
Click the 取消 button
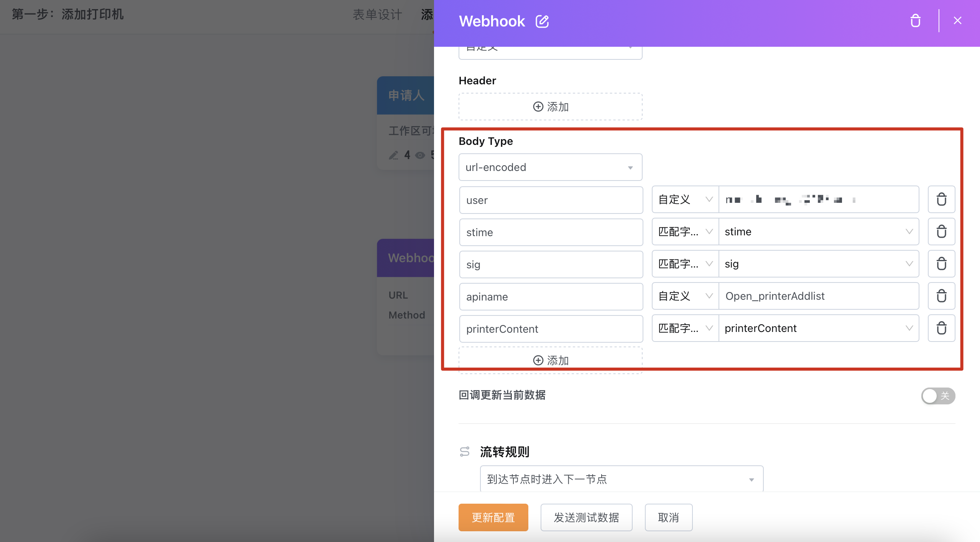(x=668, y=517)
